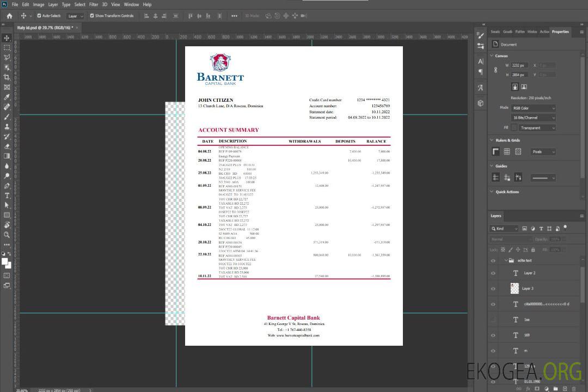The image size is (588, 392).
Task: Open the Filter menu
Action: [94, 4]
